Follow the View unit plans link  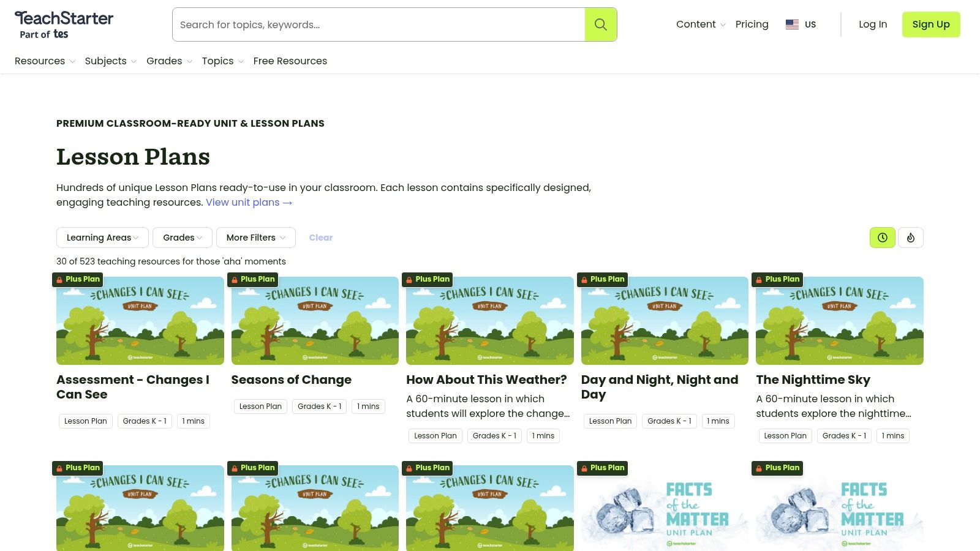pyautogui.click(x=249, y=203)
